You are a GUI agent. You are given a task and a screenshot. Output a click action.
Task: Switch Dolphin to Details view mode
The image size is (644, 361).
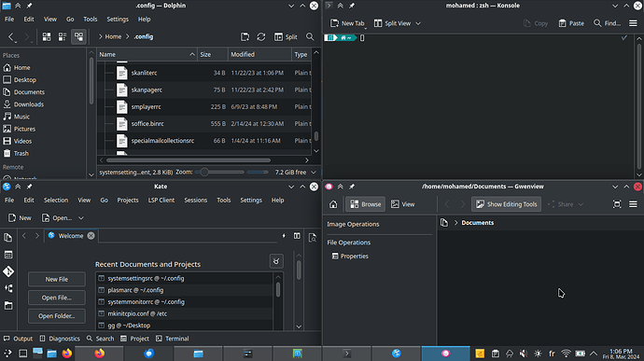(x=78, y=37)
